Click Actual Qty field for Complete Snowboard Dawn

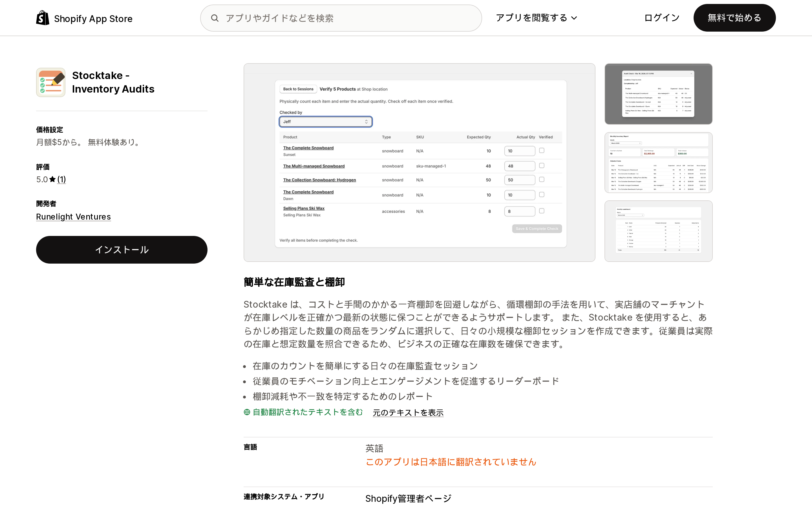[519, 195]
